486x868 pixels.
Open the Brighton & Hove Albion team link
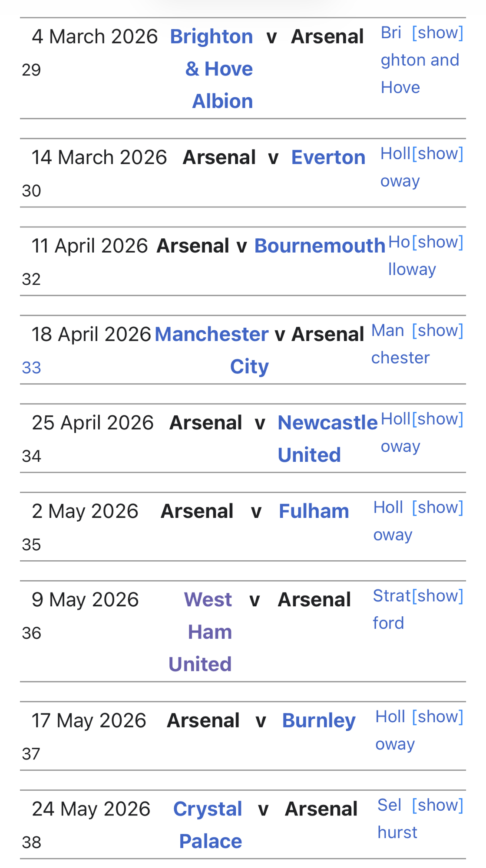tap(218, 69)
